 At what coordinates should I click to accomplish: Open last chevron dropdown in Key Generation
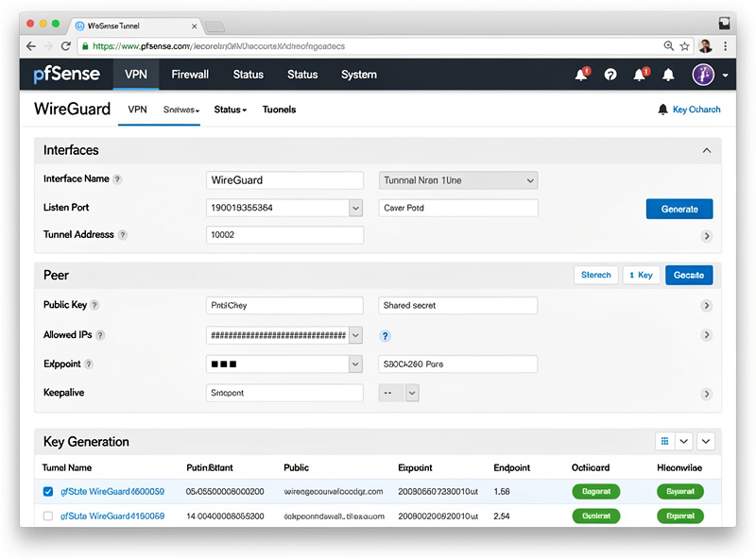[x=706, y=441]
